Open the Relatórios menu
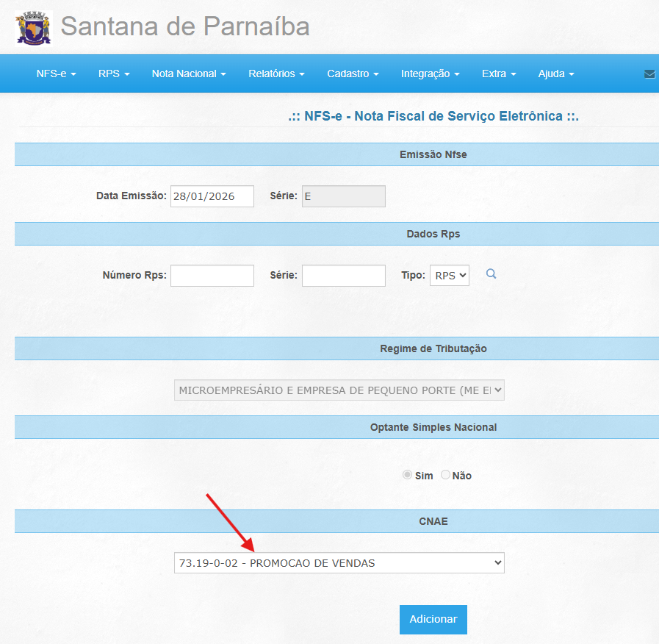This screenshot has height=644, width=659. 276,74
